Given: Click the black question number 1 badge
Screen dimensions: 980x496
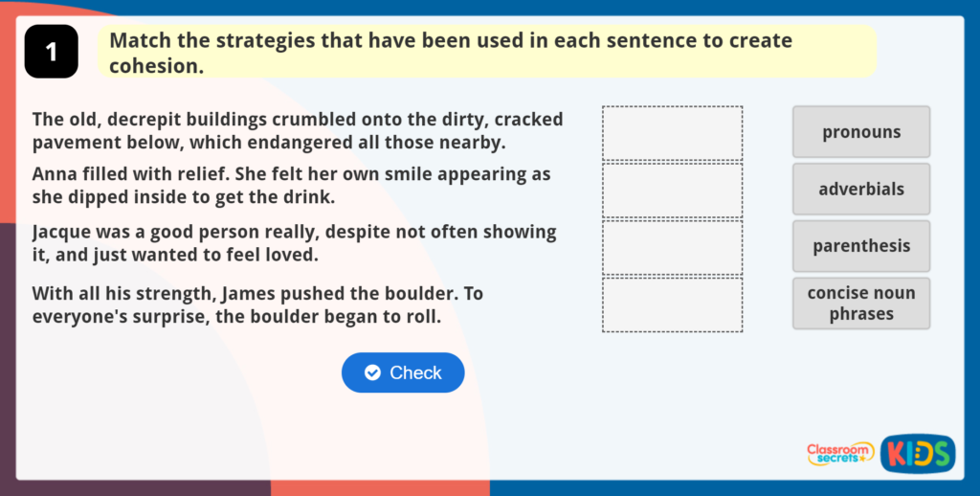Looking at the screenshot, I should [x=51, y=52].
